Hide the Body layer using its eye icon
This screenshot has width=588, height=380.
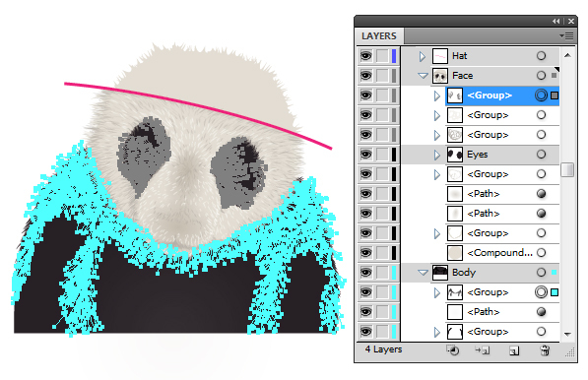click(365, 272)
